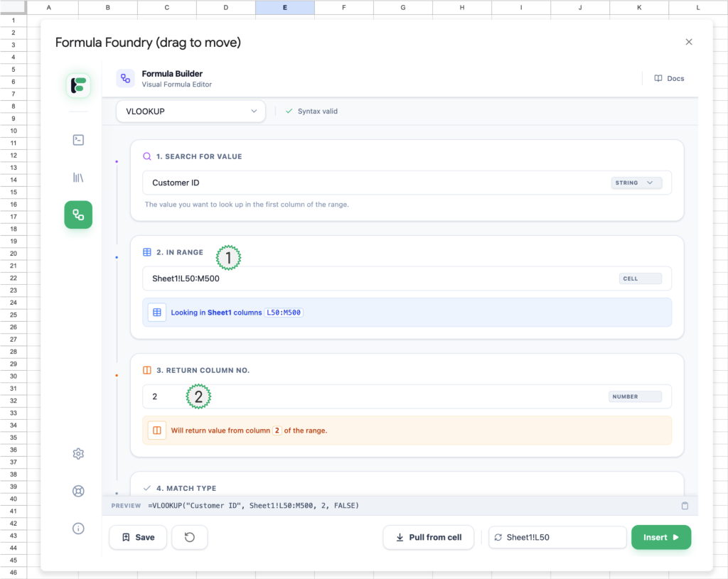Select the Formula Builder sidebar icon
Viewport: 728px width, 579px height.
pos(78,215)
